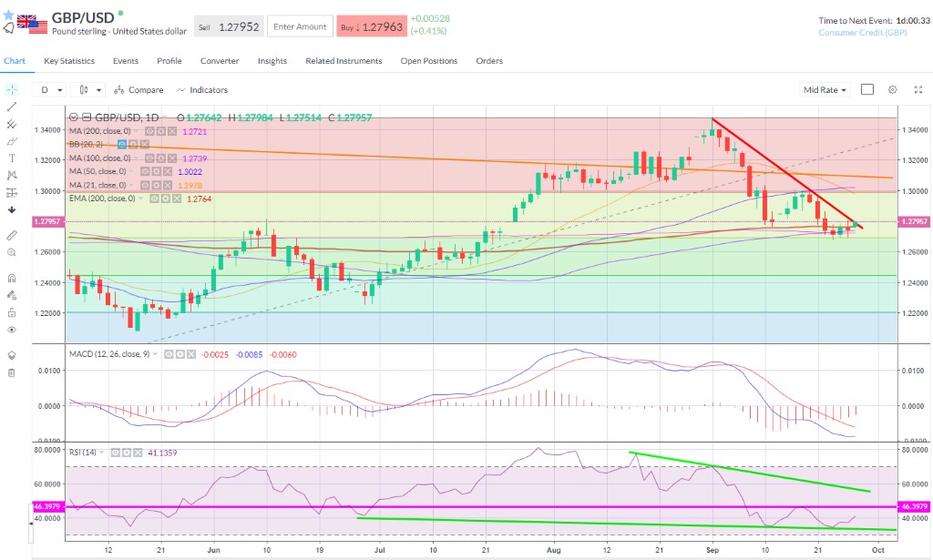Open chart settings gear icon
933x560 pixels.
[893, 89]
